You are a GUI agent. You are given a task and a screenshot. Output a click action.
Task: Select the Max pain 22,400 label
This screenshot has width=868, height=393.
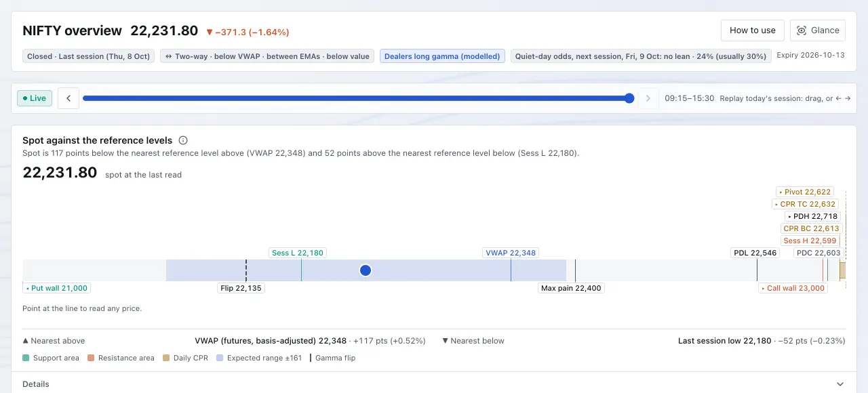click(x=571, y=288)
